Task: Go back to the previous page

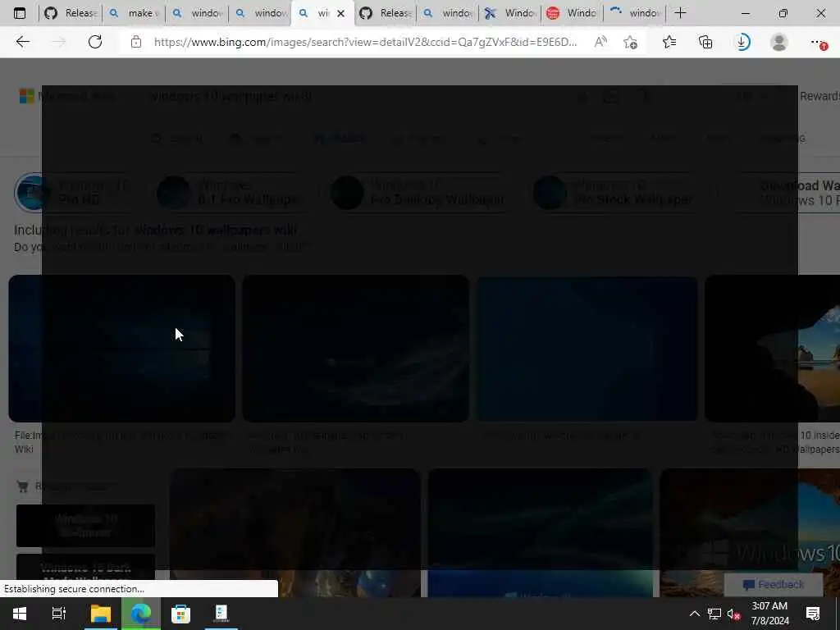Action: click(x=22, y=42)
